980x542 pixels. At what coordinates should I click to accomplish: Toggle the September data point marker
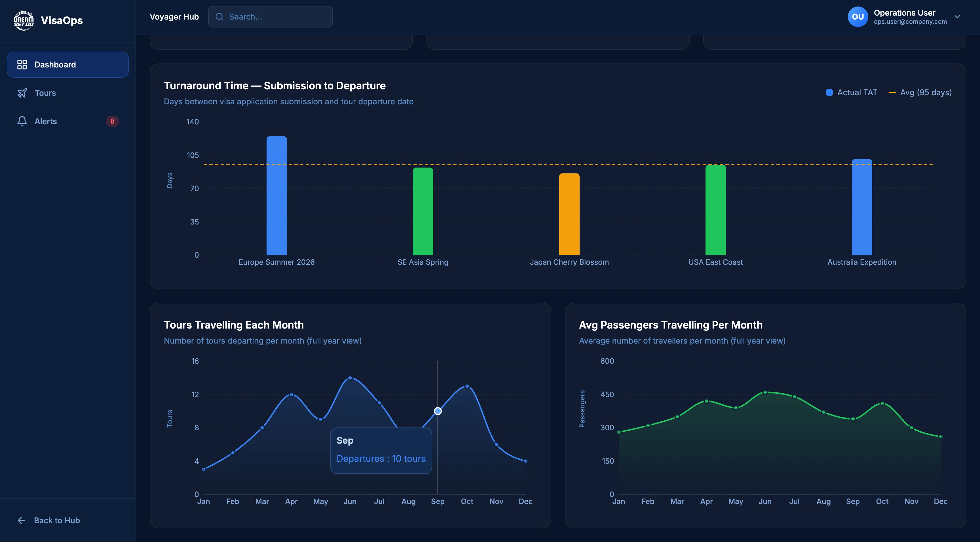tap(438, 411)
